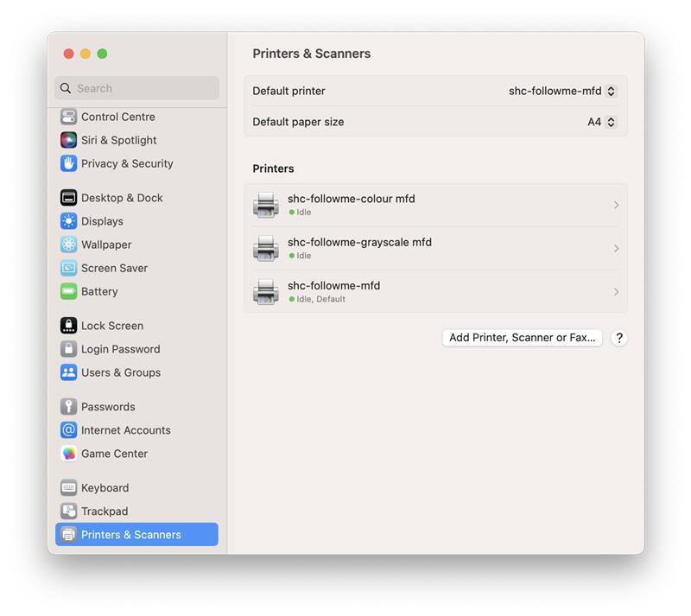691x616 pixels.
Task: Click Add Printer, Scanner or Fax button
Action: [x=522, y=338]
